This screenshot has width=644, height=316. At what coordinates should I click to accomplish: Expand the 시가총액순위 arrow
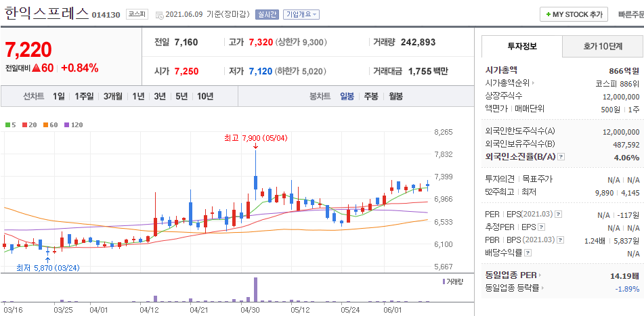(x=534, y=83)
